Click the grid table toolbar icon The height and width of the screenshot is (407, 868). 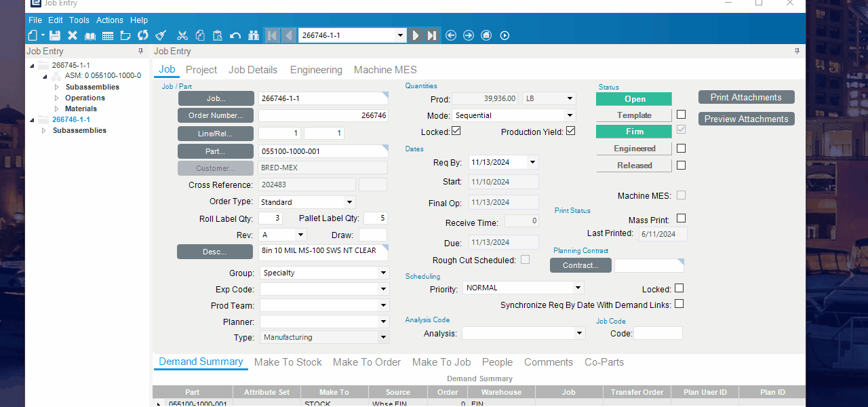[108, 35]
